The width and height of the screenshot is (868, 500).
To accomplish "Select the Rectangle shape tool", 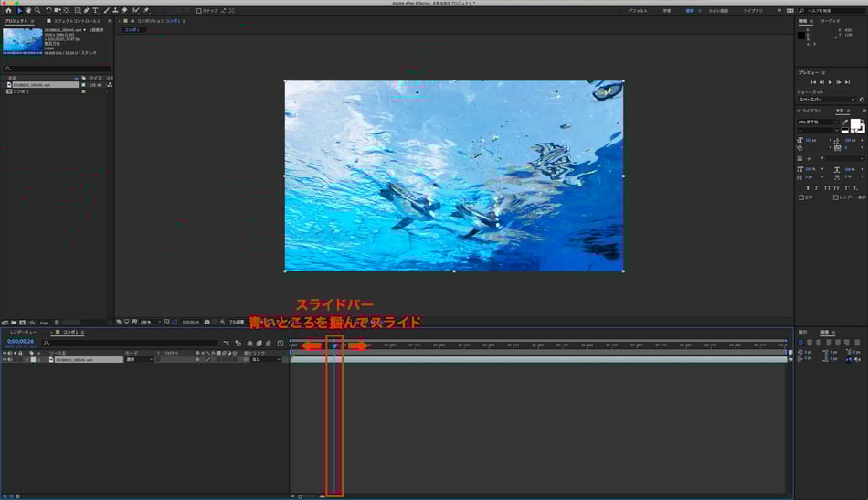I will pyautogui.click(x=76, y=10).
